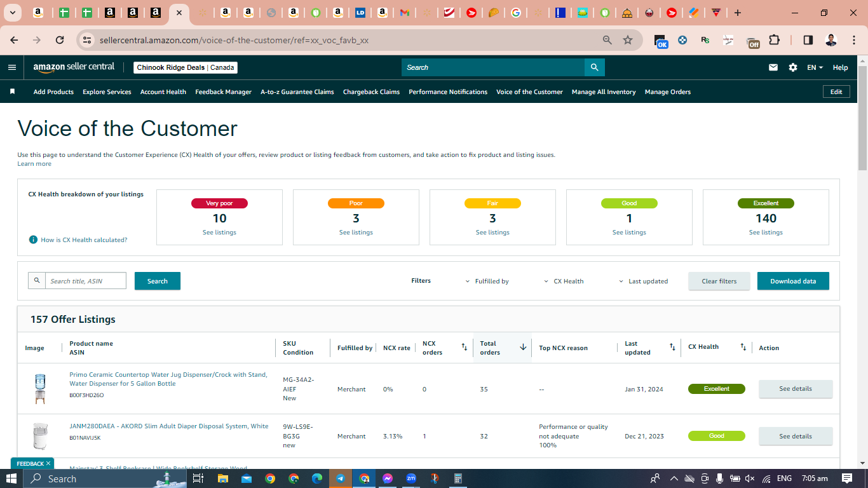Click the info icon beside CX Health calculated
868x488 pixels.
(x=33, y=240)
